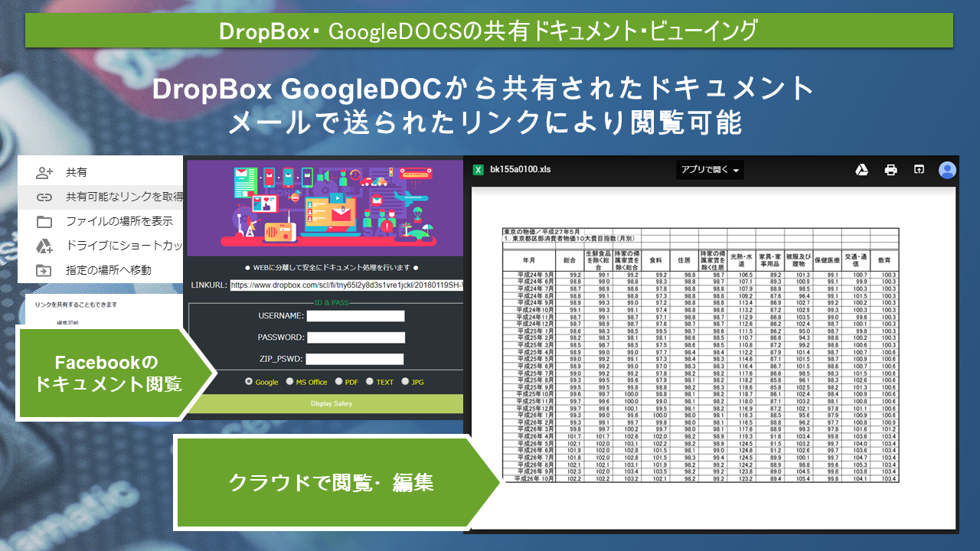
Task: Click the Add to Drive icon in the viewer
Action: click(861, 170)
